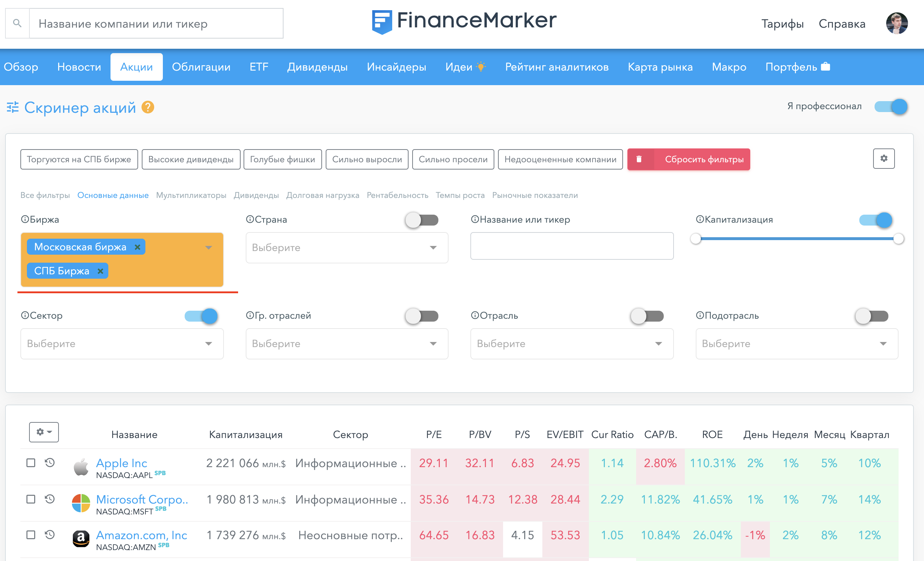This screenshot has height=561, width=924.
Task: Focus the Название или тикер input
Action: (572, 246)
